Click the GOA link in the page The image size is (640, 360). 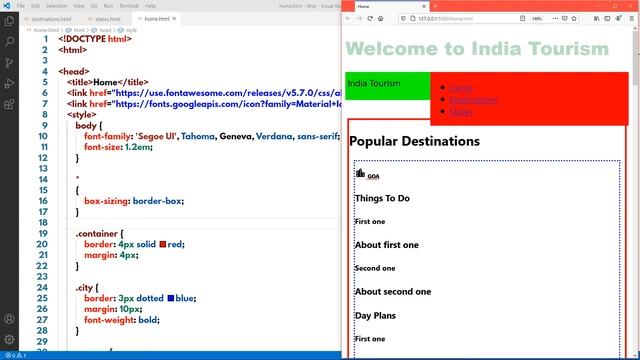373,176
